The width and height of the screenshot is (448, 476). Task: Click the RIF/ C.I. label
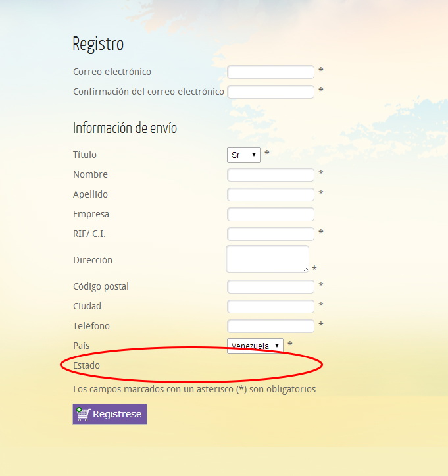[89, 234]
